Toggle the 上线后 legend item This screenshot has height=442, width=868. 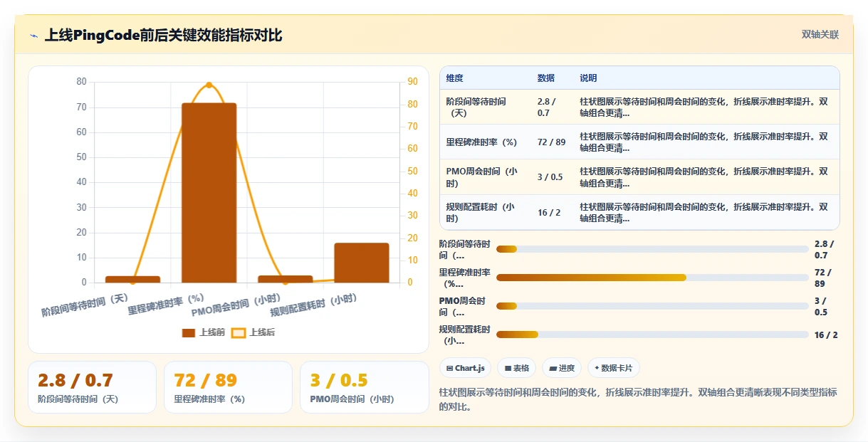tap(254, 332)
